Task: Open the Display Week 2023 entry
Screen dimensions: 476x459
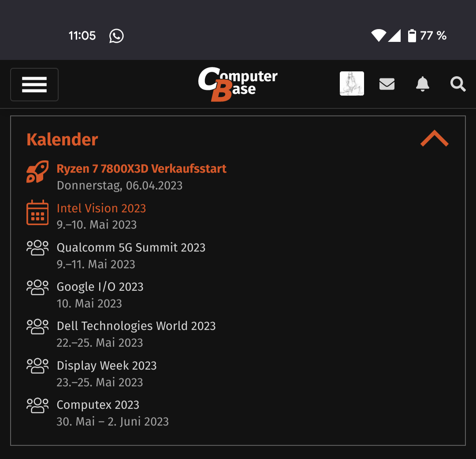Action: [106, 366]
